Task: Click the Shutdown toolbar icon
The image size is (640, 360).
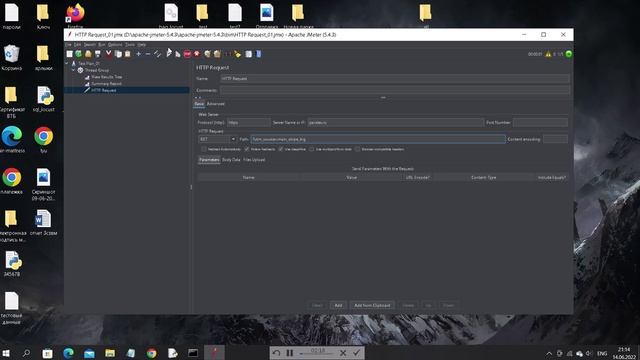Action: tap(197, 54)
